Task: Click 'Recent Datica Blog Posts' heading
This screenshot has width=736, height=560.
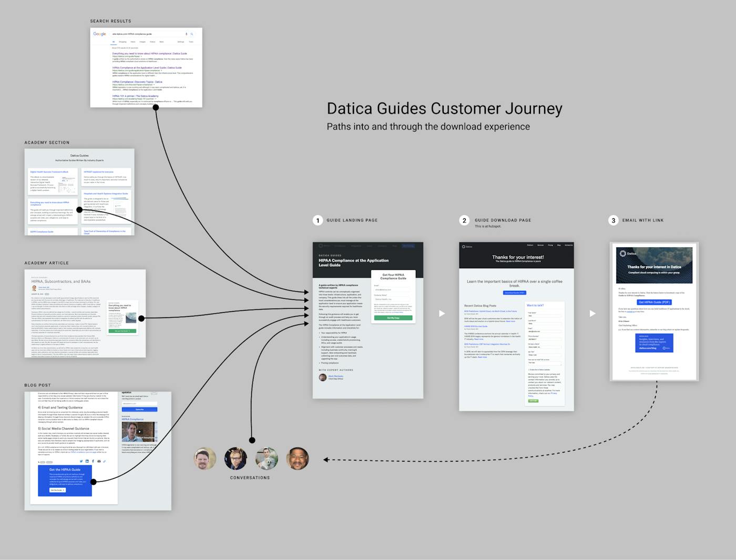Action: pos(480,306)
